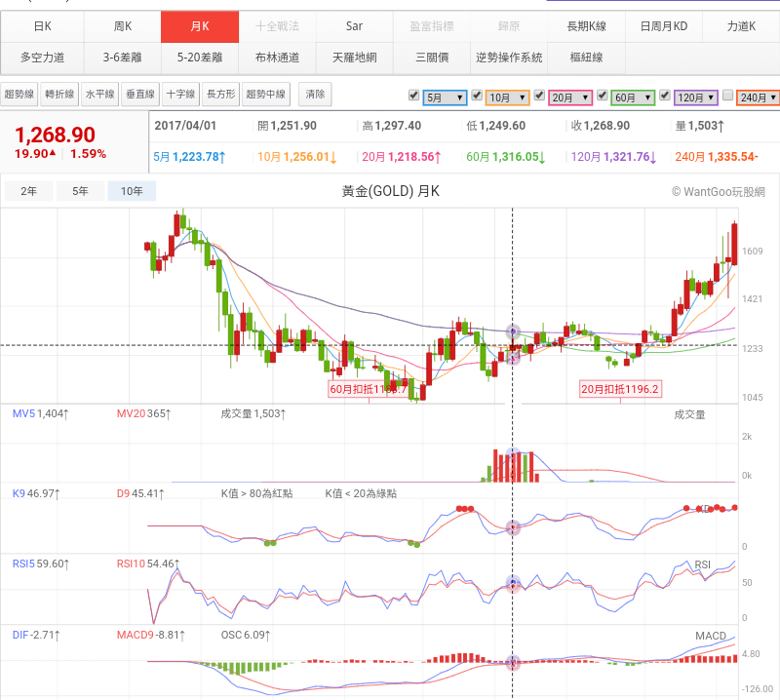
Task: Select the 趨勢中線 trend midline tool
Action: (266, 95)
